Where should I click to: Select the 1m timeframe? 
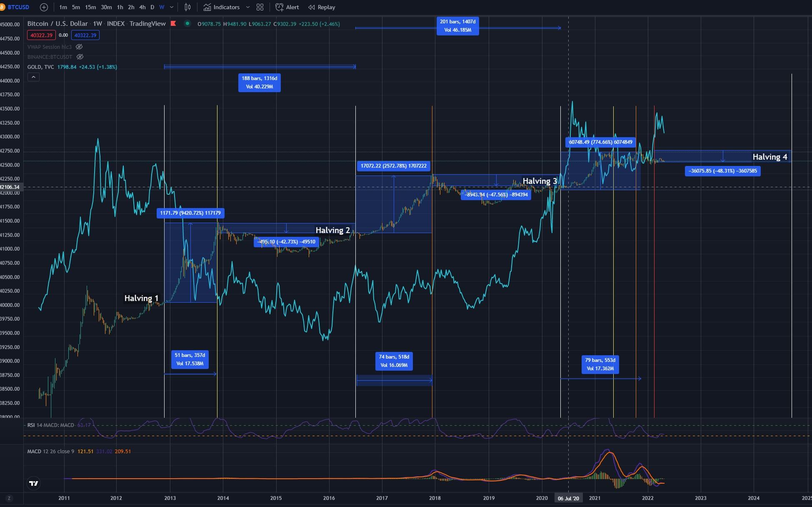click(x=63, y=7)
